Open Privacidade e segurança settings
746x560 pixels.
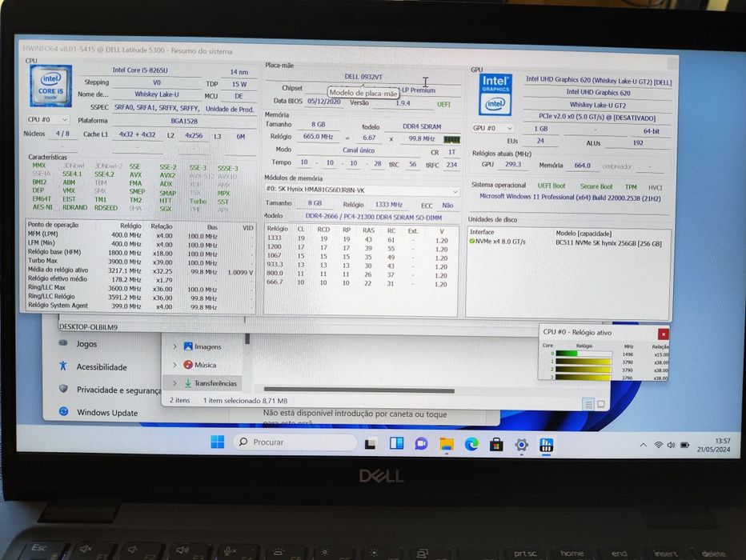point(119,390)
